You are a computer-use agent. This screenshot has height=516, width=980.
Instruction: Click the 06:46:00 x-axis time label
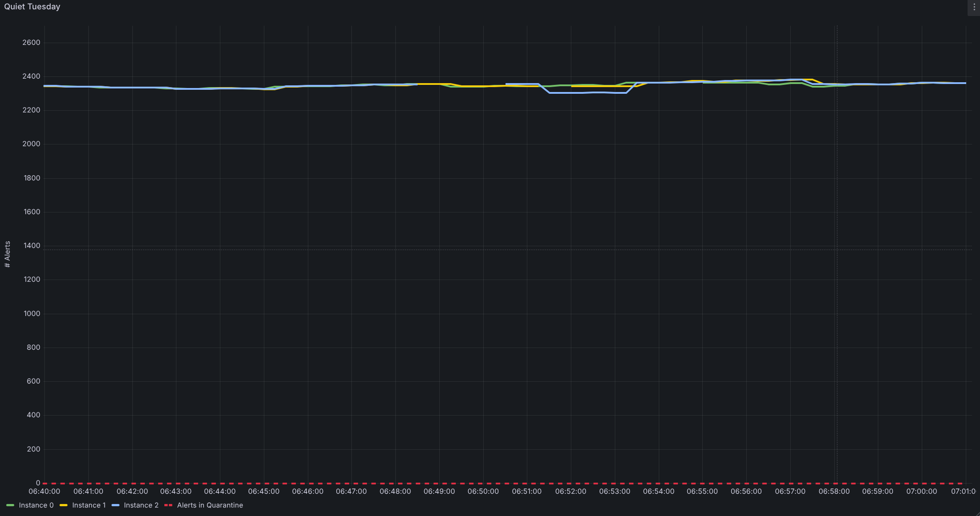(307, 492)
